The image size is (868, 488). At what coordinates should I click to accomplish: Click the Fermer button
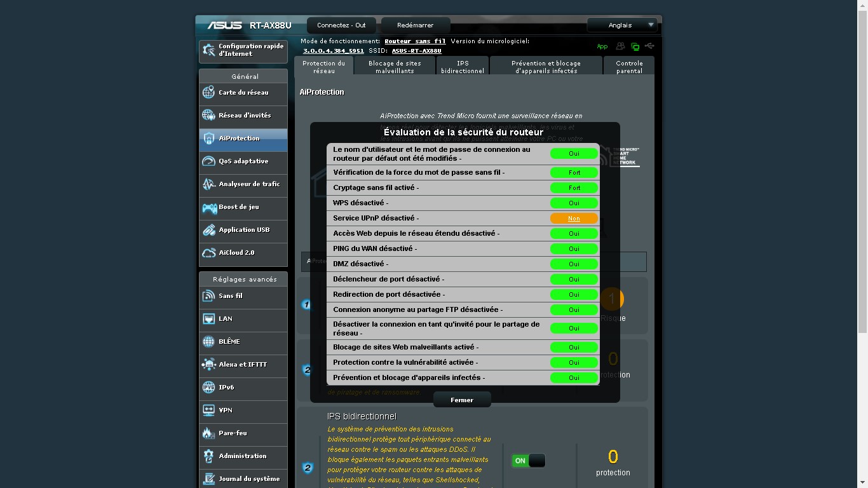pyautogui.click(x=462, y=400)
